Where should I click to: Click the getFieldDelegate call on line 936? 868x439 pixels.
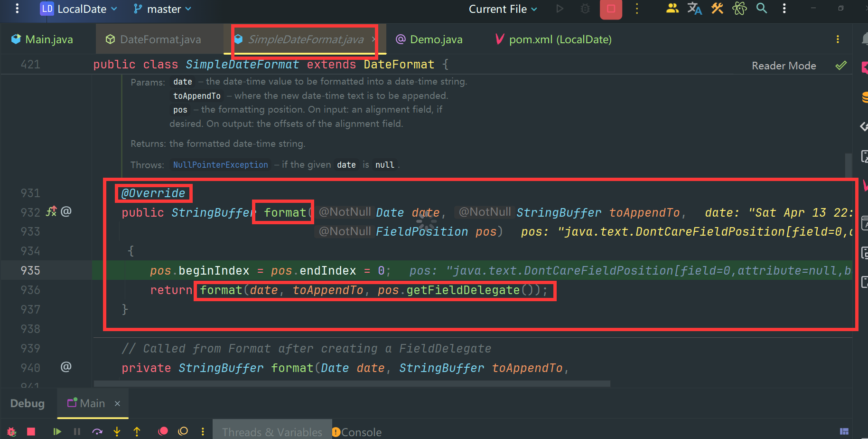coord(463,290)
